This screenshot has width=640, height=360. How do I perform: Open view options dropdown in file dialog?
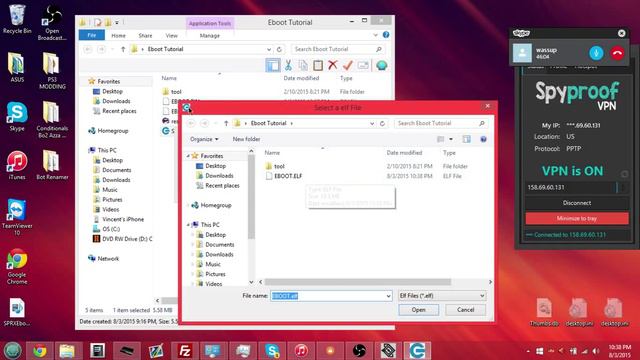click(451, 139)
